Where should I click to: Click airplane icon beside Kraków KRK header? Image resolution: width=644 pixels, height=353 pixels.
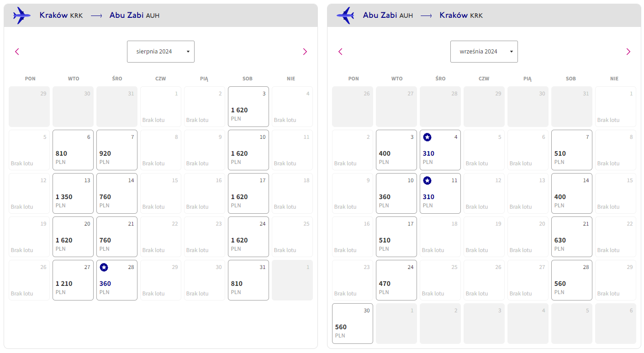pos(21,16)
